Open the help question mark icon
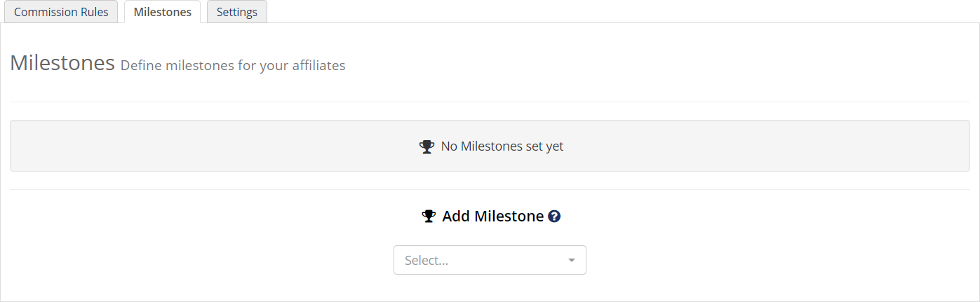The image size is (980, 302). tap(554, 217)
